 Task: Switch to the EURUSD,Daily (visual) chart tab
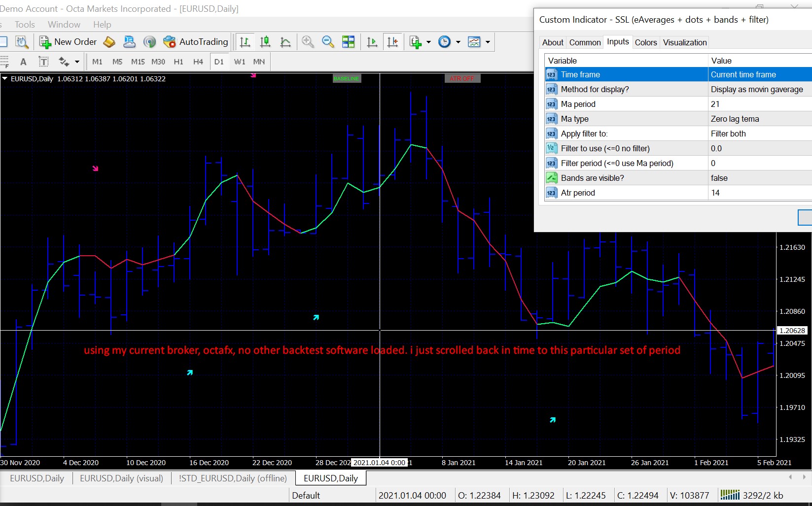pyautogui.click(x=121, y=478)
